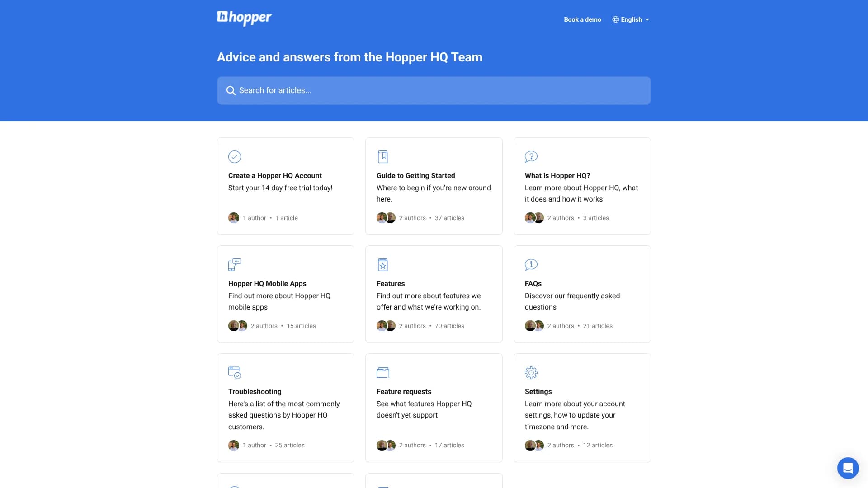This screenshot has height=488, width=868.
Task: Click the chat icon on Mobile Apps card
Action: pos(234,265)
